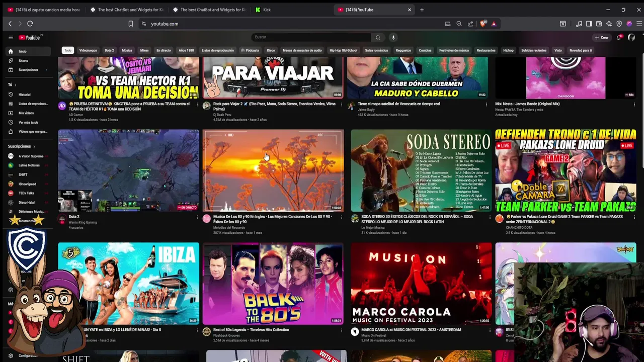
Task: Open Listas de reproducción in sidebar
Action: tap(29, 104)
